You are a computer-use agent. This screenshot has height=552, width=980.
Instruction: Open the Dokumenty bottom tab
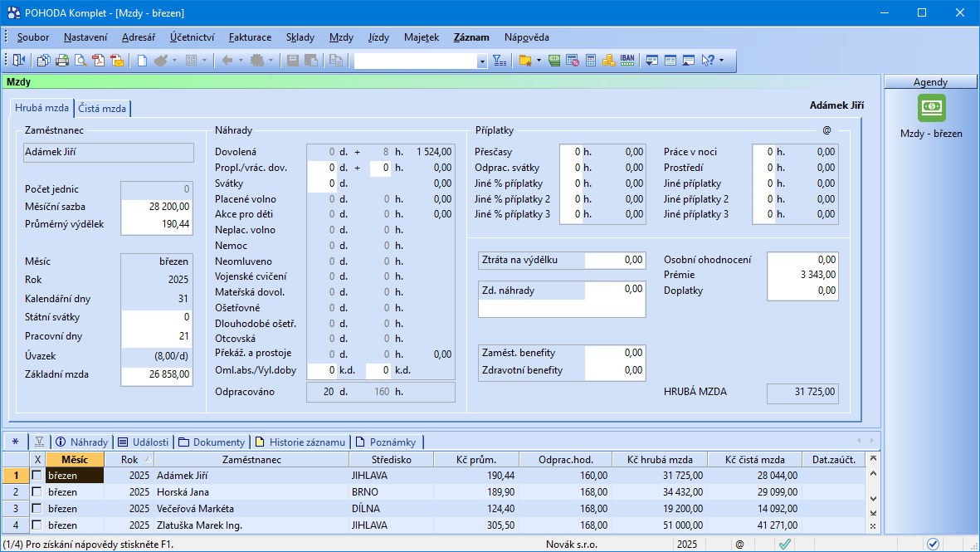tap(212, 442)
